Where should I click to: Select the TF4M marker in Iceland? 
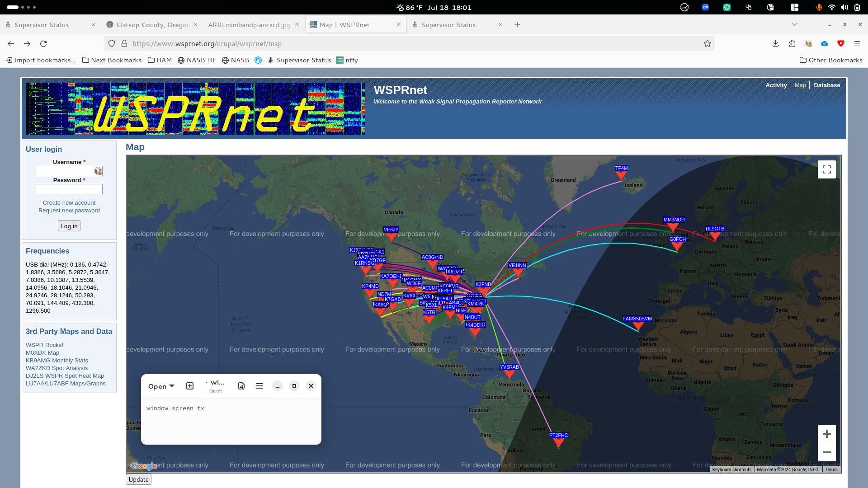621,175
